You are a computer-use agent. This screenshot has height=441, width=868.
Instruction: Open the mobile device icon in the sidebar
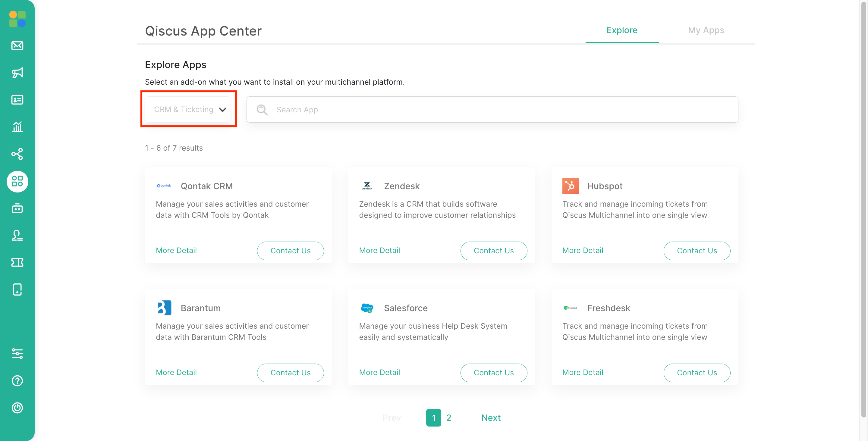tap(17, 289)
